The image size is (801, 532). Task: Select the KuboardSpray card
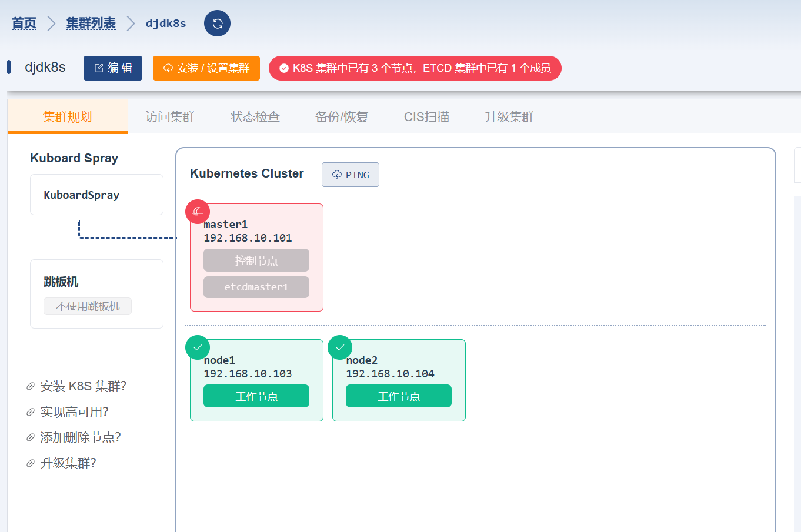[x=96, y=195]
